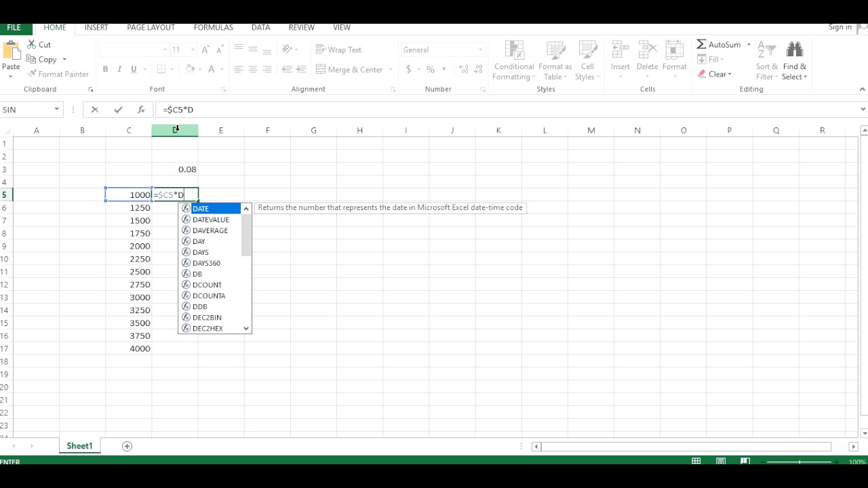The height and width of the screenshot is (488, 868).
Task: Open the Number Format dropdown showing General
Action: coord(481,49)
